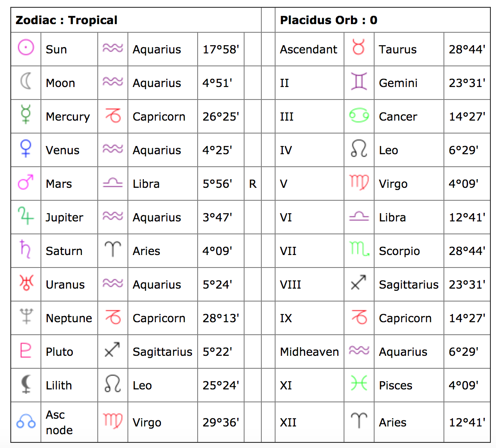Select the magenta Mars symbol

click(26, 182)
